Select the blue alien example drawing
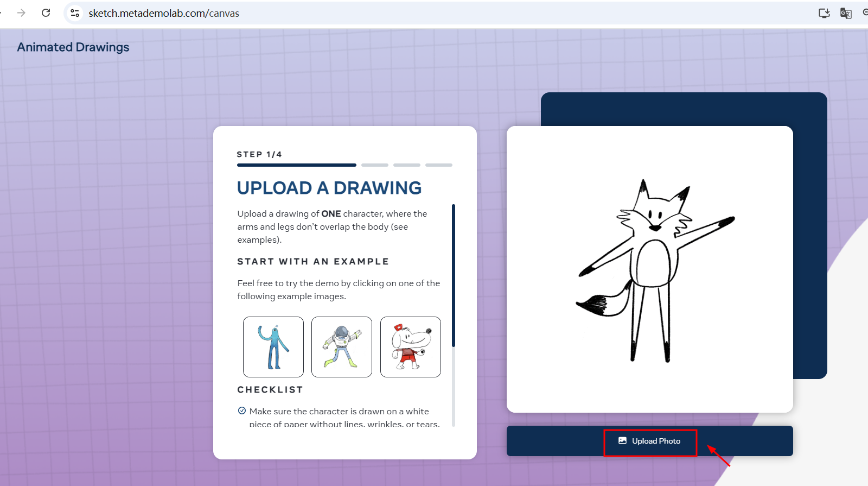The height and width of the screenshot is (486, 868). (273, 347)
